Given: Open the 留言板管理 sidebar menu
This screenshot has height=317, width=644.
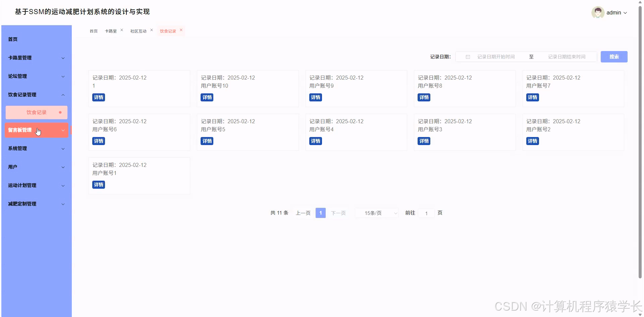Looking at the screenshot, I should click(36, 130).
